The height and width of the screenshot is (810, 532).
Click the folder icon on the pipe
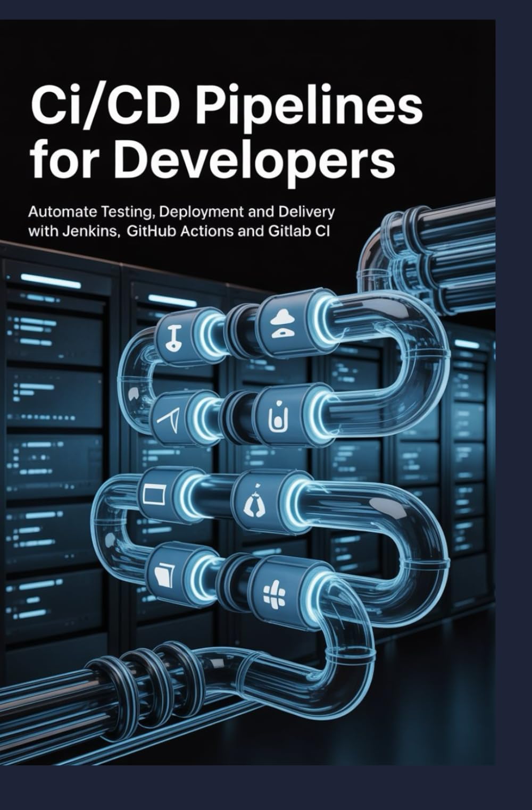pyautogui.click(x=164, y=574)
